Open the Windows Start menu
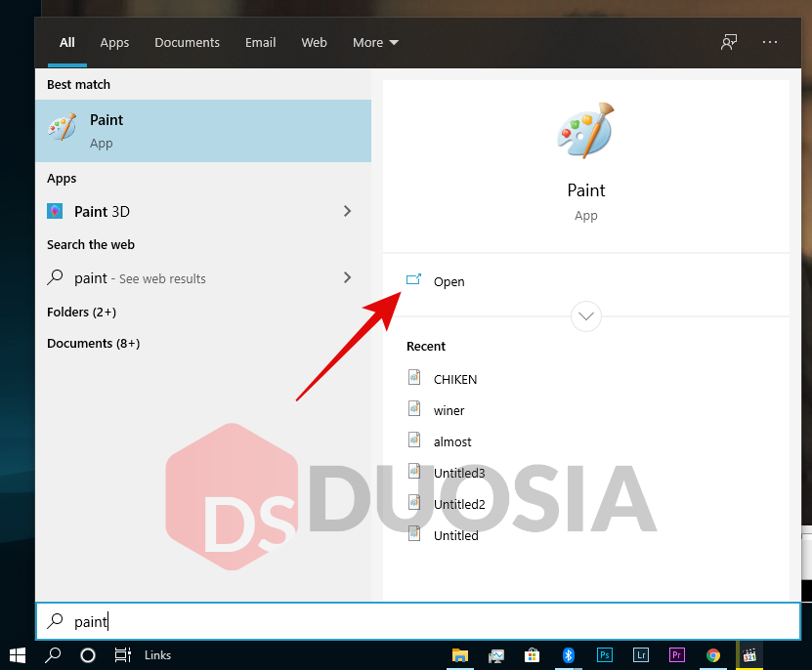Viewport: 812px width, 670px height. tap(17, 655)
